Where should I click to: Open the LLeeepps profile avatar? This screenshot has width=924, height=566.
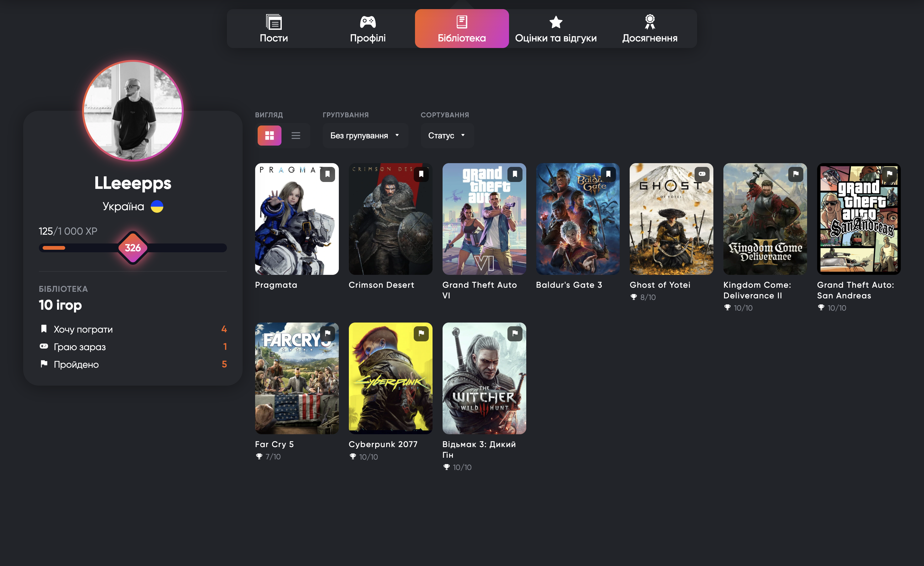[133, 111]
